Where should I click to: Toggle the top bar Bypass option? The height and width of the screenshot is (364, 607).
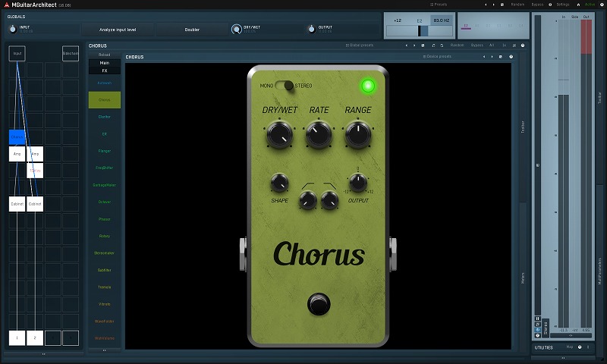537,5
